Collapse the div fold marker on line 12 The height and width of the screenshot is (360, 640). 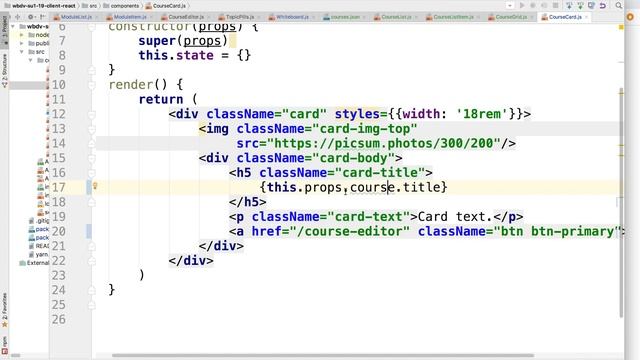tap(92, 114)
